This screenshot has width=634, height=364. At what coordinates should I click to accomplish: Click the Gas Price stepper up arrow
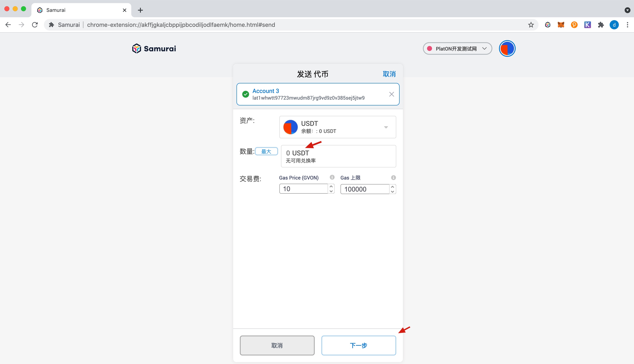[x=332, y=186]
